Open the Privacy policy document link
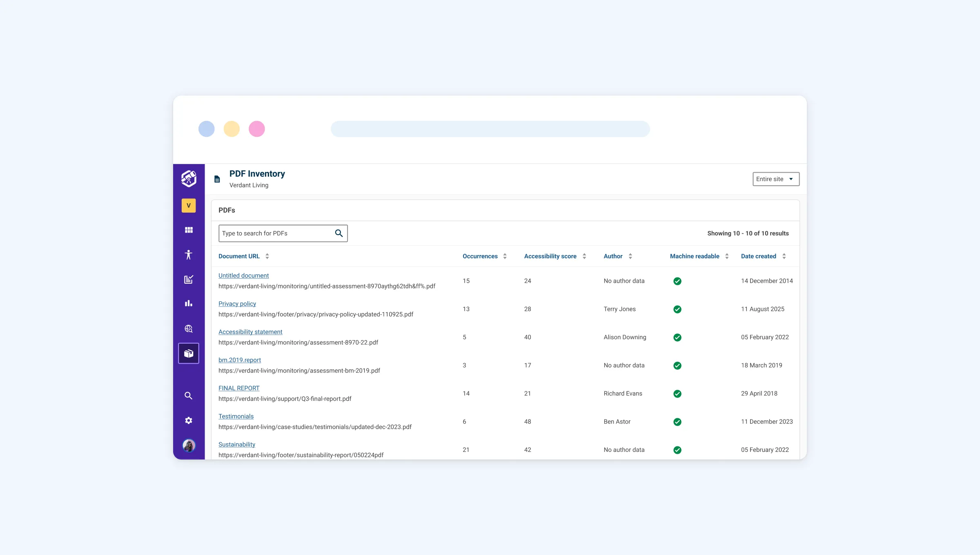The width and height of the screenshot is (980, 555). (237, 304)
